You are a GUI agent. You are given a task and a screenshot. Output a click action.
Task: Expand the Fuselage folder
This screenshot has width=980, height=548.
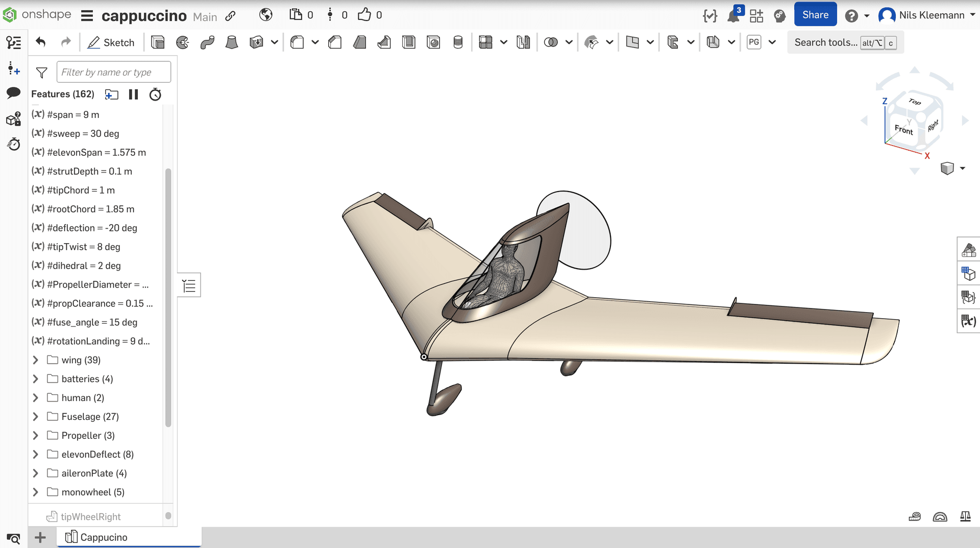coord(35,417)
